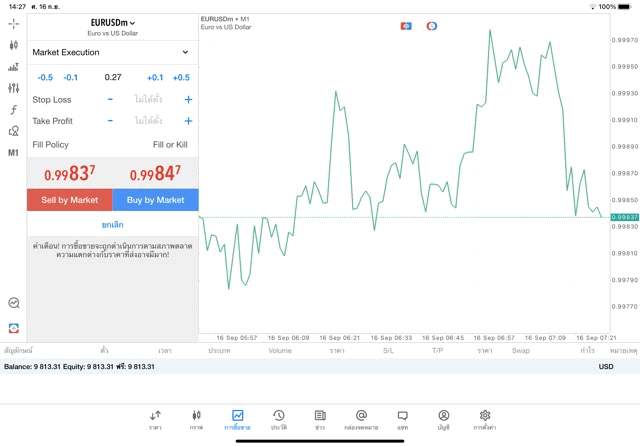Open the history tab with clock icon
Viewport: 640px width, 447px height.
pyautogui.click(x=279, y=420)
